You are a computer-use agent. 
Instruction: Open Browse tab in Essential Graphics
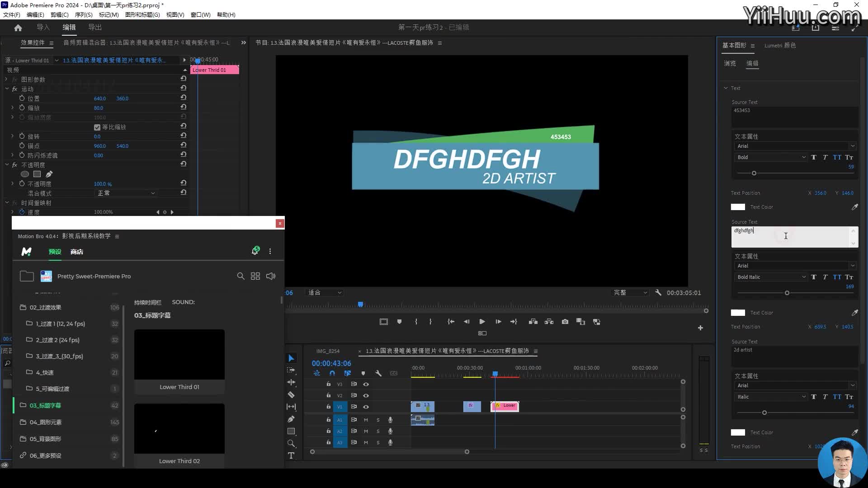click(x=730, y=63)
